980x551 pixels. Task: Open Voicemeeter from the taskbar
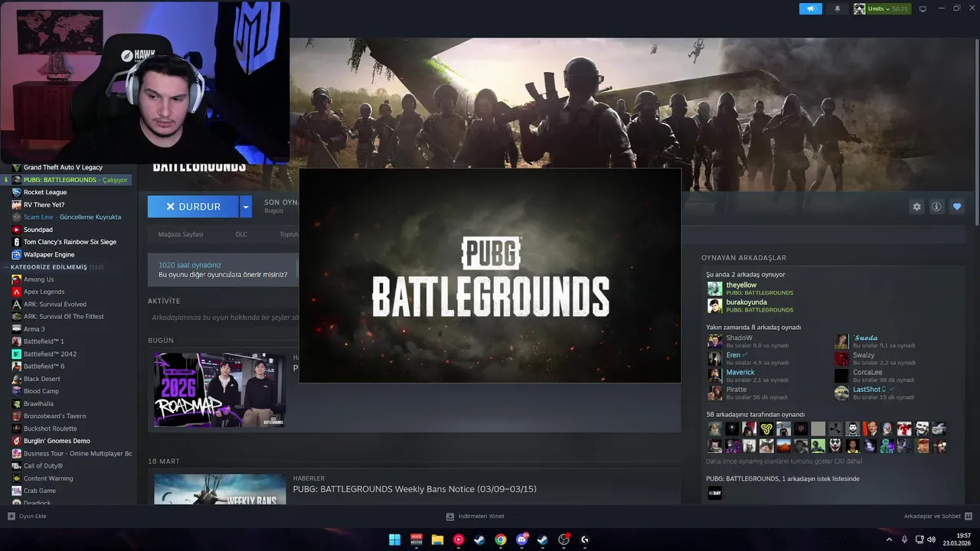coord(416,540)
